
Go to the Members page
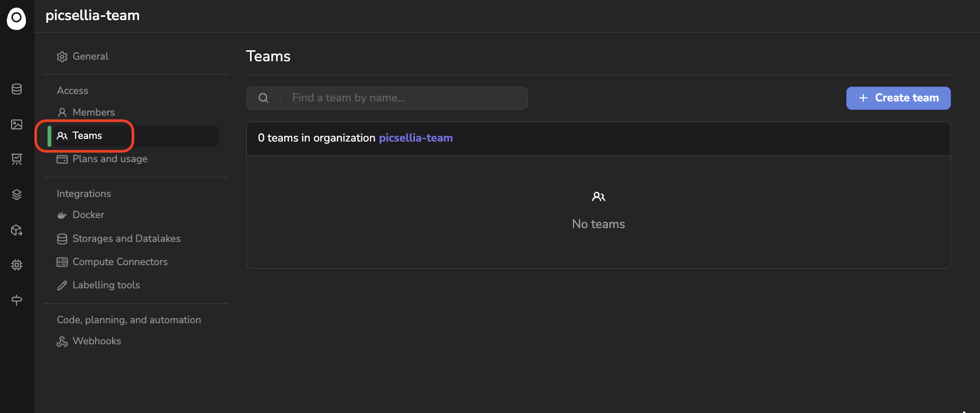93,112
